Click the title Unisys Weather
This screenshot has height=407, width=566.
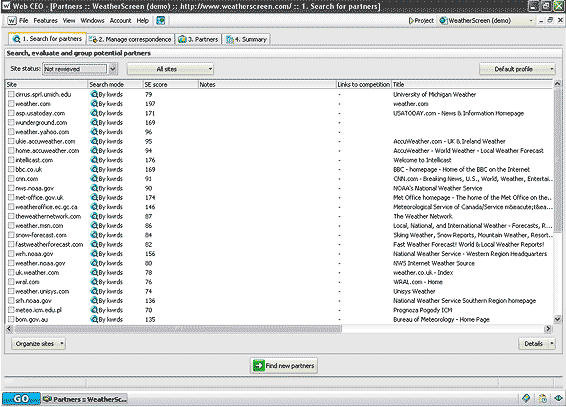click(414, 291)
